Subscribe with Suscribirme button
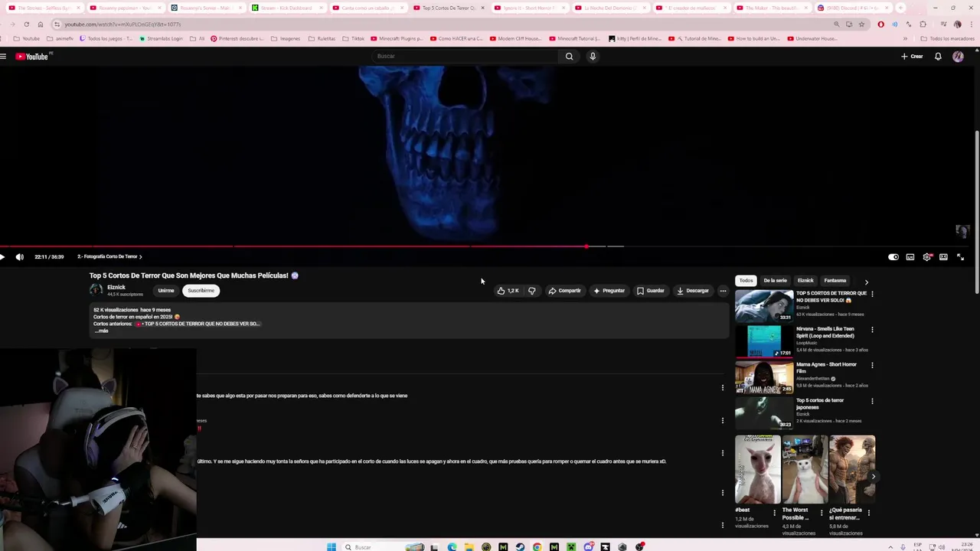Viewport: 980px width, 551px height. (x=201, y=291)
